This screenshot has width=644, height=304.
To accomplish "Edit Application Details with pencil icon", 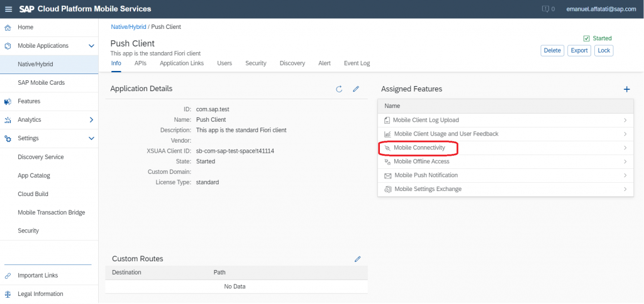I will coord(356,89).
